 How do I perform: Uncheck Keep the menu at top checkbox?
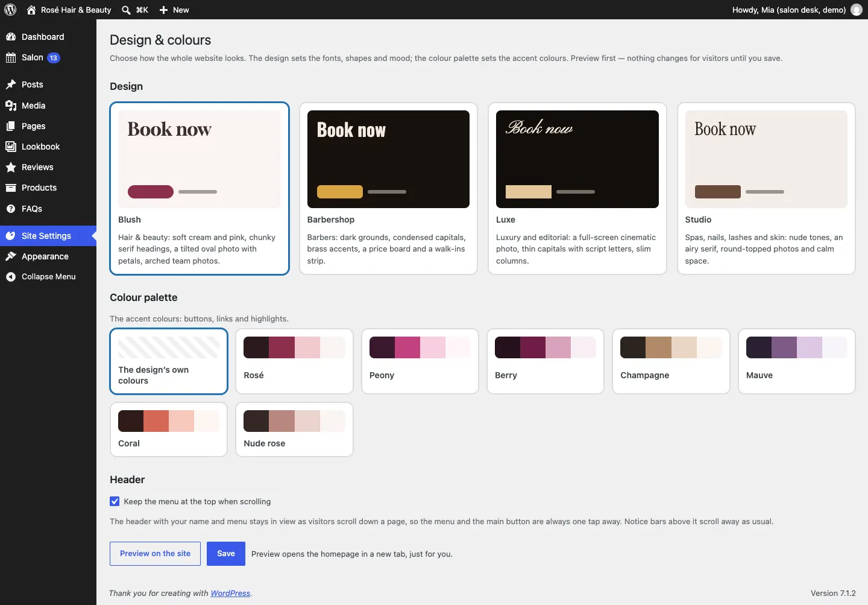tap(115, 501)
